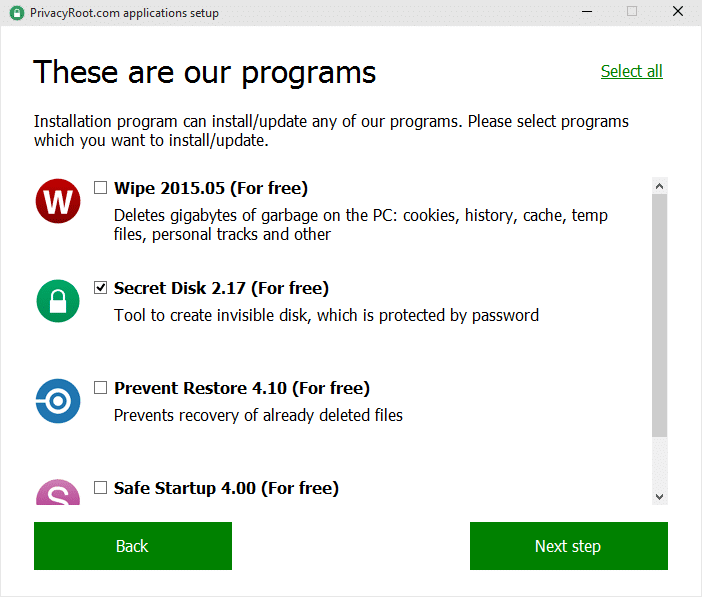This screenshot has height=597, width=702.
Task: Click the pink Safe Startup icon
Action: pos(58,492)
